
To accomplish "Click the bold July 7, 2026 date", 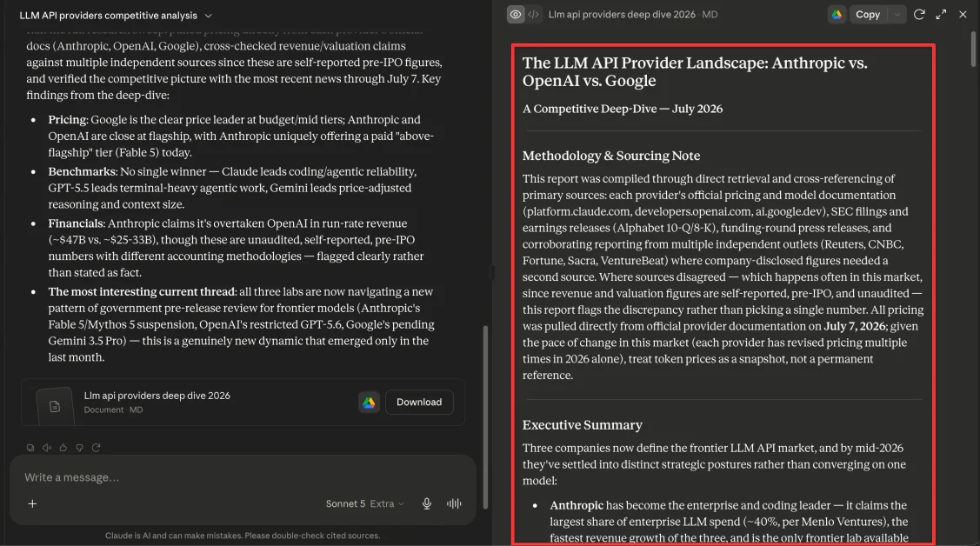I will pos(854,326).
